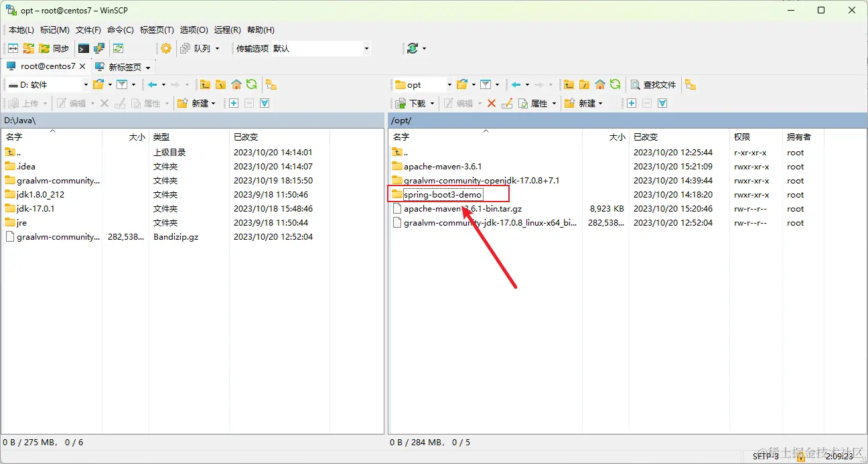This screenshot has width=868, height=464.
Task: Click 查找文件 find files button
Action: pyautogui.click(x=654, y=84)
